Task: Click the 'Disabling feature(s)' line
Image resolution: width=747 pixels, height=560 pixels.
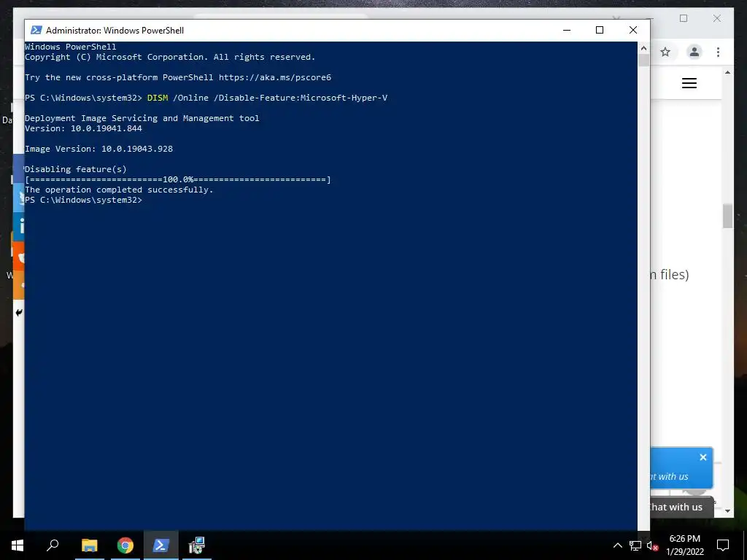Action: click(x=76, y=169)
